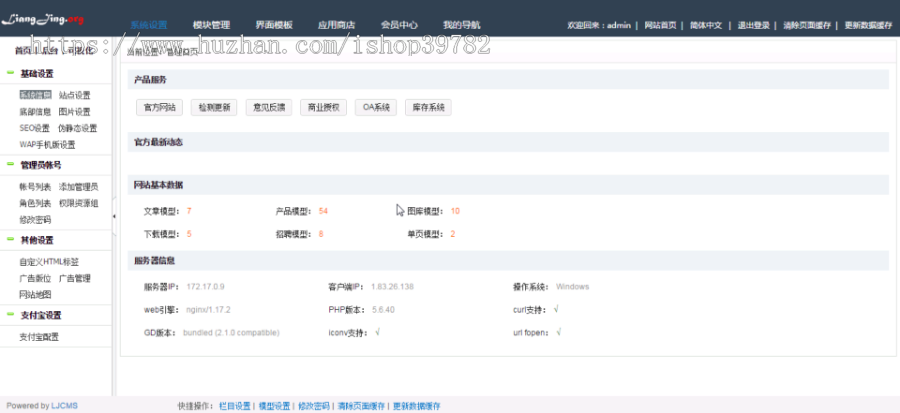
Task: Open 支付宝配置 in the sidebar
Action: [39, 337]
